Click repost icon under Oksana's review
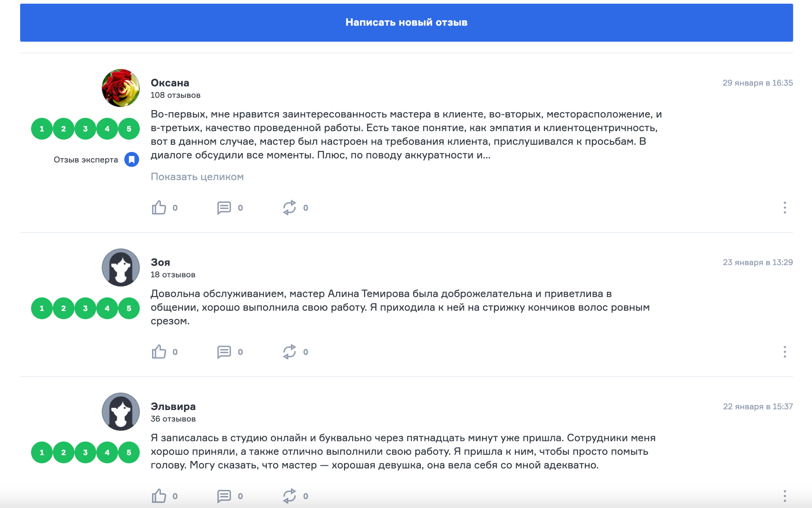 289,208
